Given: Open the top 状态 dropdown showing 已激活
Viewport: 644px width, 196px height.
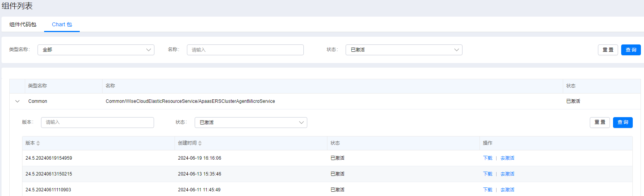Looking at the screenshot, I should pyautogui.click(x=404, y=50).
